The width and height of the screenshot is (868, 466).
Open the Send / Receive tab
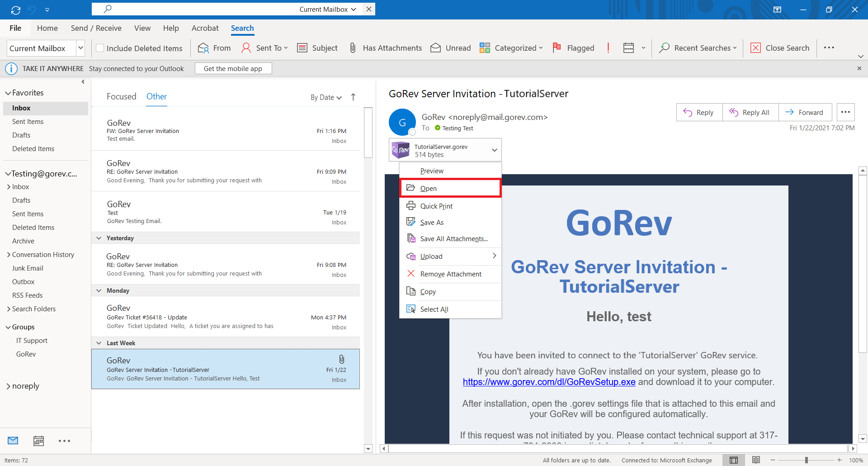(x=96, y=28)
